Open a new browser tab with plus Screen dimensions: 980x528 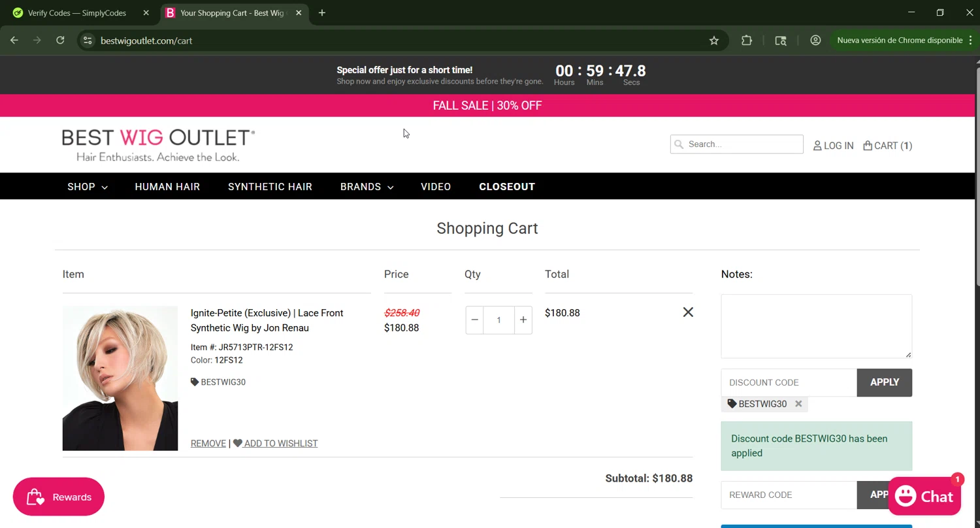[x=321, y=12]
